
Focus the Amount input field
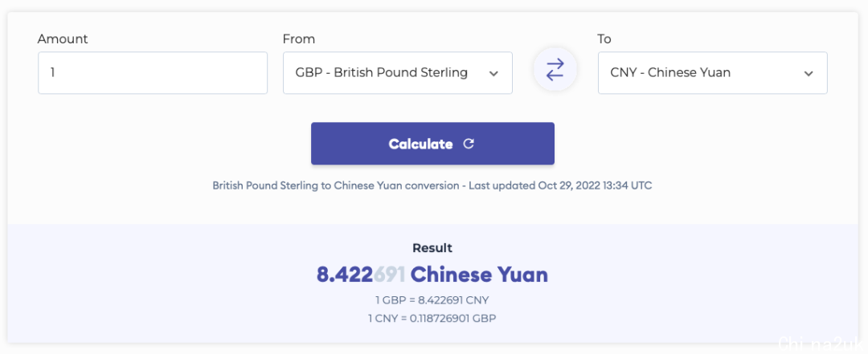point(153,73)
